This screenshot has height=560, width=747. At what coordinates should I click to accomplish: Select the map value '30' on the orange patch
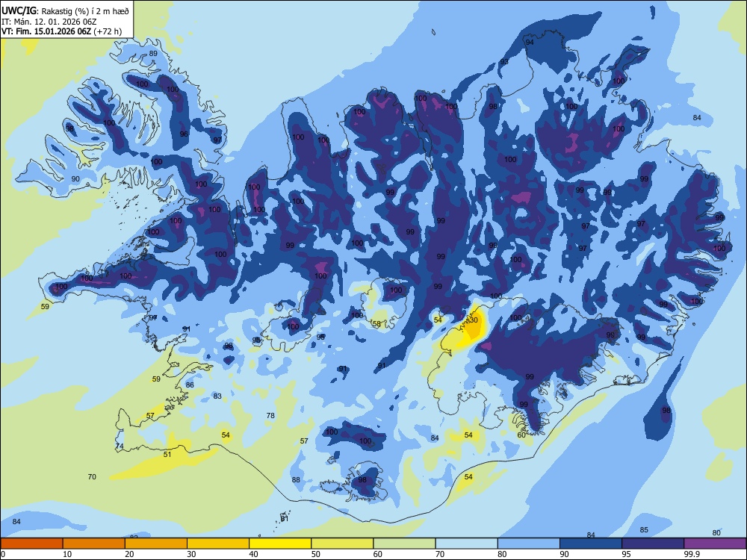tap(474, 320)
